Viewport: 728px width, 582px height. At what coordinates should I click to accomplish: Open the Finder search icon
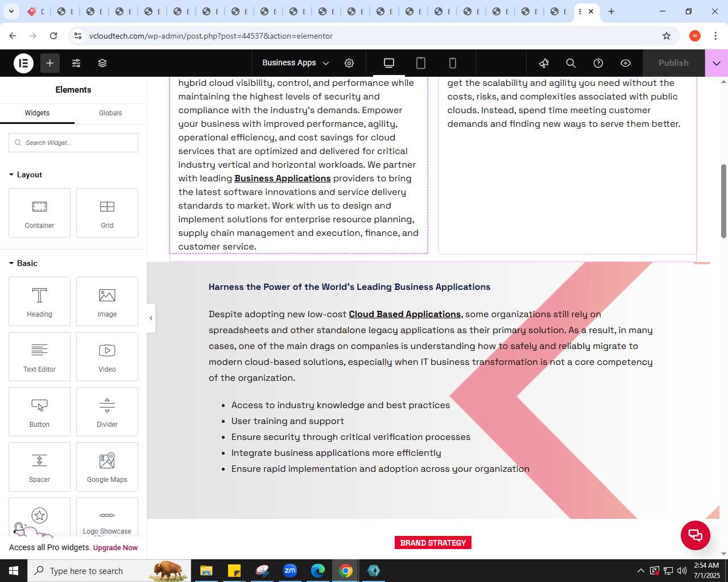click(x=571, y=63)
